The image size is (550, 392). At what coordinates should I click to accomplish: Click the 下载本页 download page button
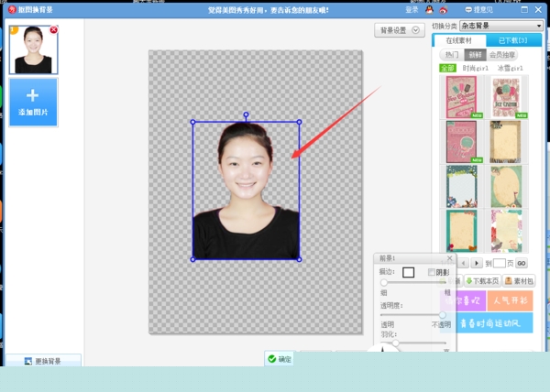coord(481,280)
